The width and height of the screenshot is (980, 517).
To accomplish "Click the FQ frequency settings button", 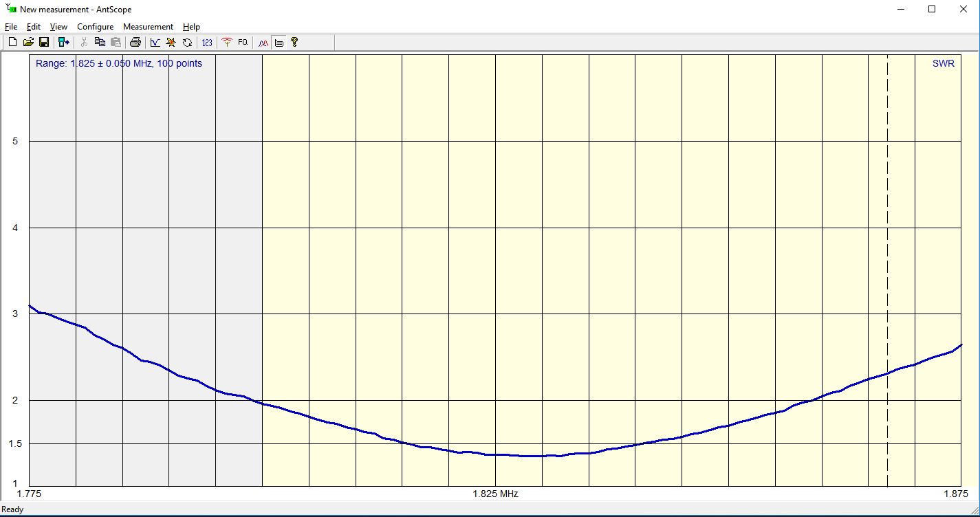I will click(243, 43).
